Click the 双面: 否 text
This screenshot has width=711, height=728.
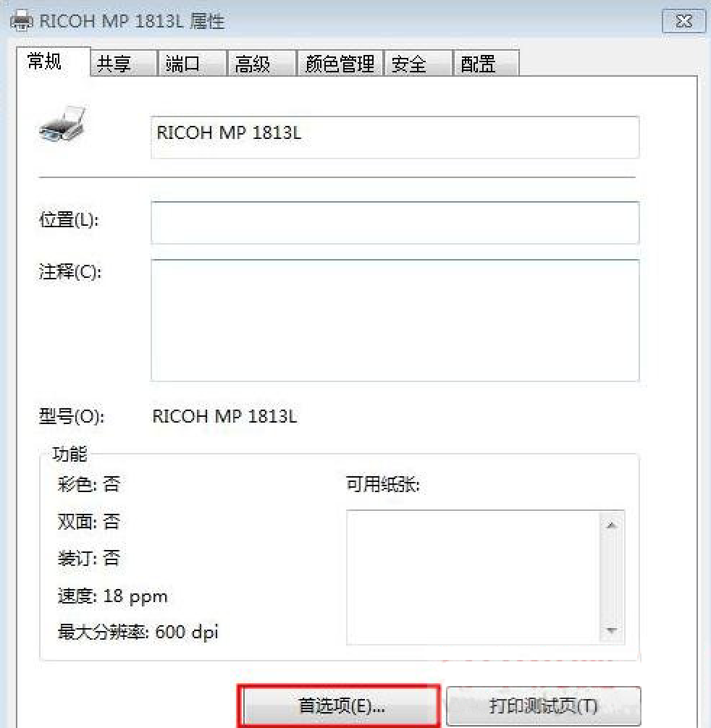coord(89,521)
